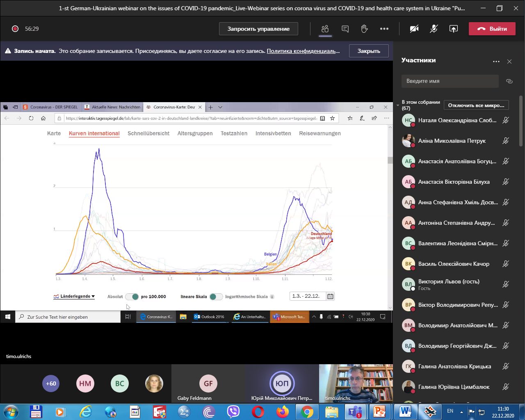Click the Запросить управление button

coord(258,29)
